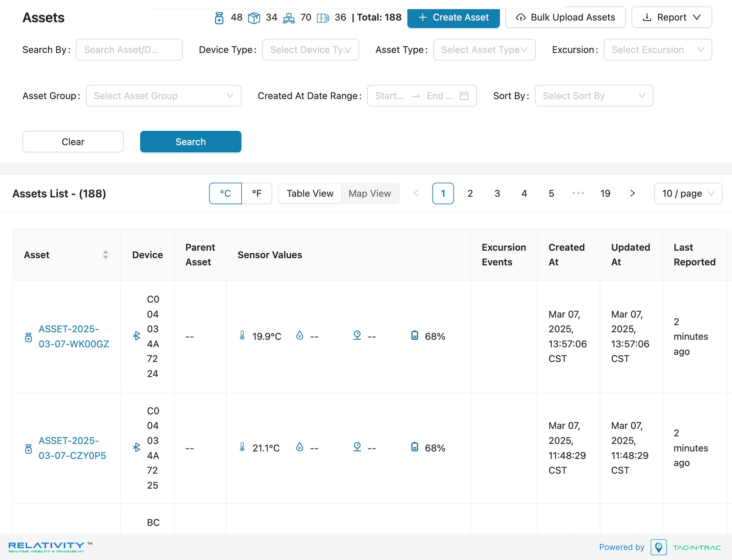The width and height of the screenshot is (732, 560).
Task: Open the Device Type dropdown
Action: click(311, 50)
